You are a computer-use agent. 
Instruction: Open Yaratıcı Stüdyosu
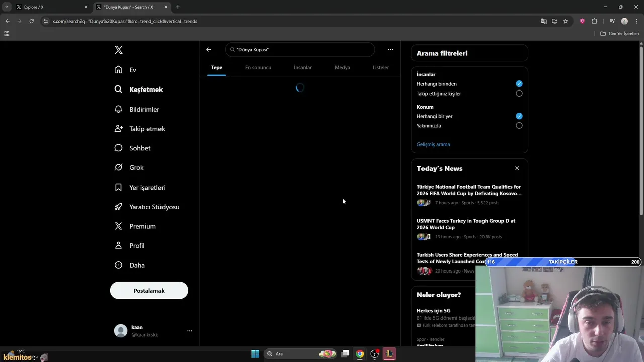click(147, 207)
